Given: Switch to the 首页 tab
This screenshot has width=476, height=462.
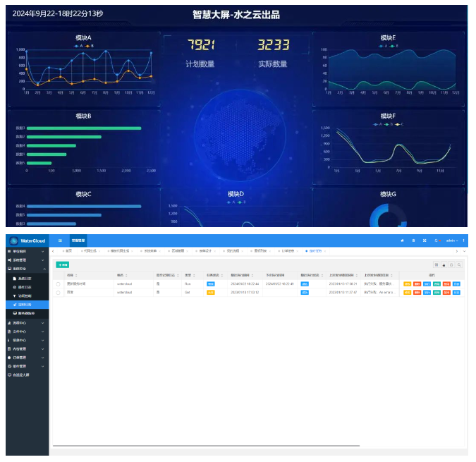Looking at the screenshot, I should tap(68, 251).
